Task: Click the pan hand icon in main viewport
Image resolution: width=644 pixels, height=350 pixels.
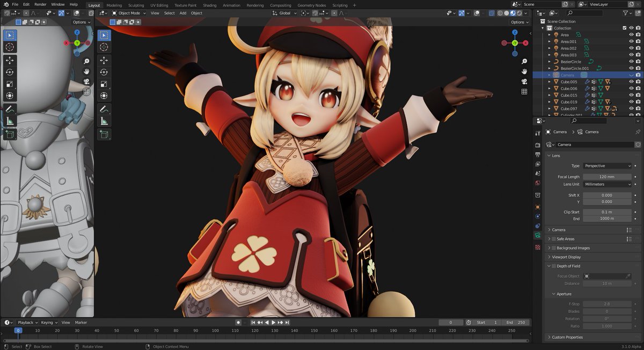Action: [524, 71]
